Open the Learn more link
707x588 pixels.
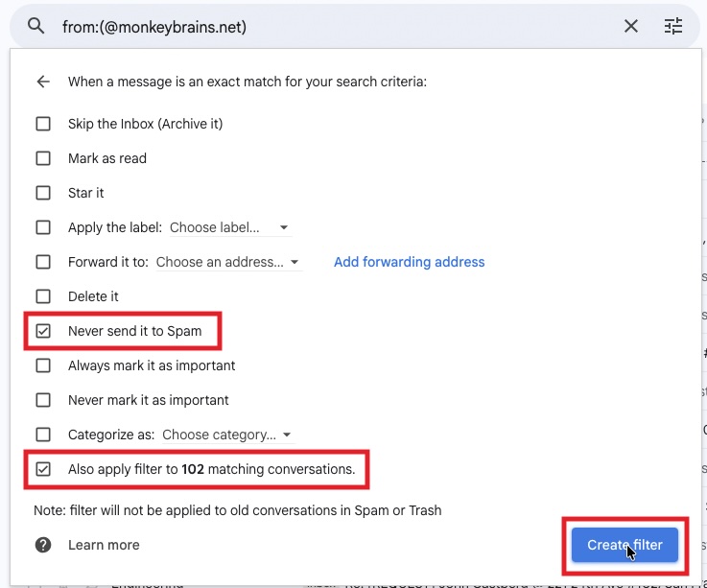(104, 545)
